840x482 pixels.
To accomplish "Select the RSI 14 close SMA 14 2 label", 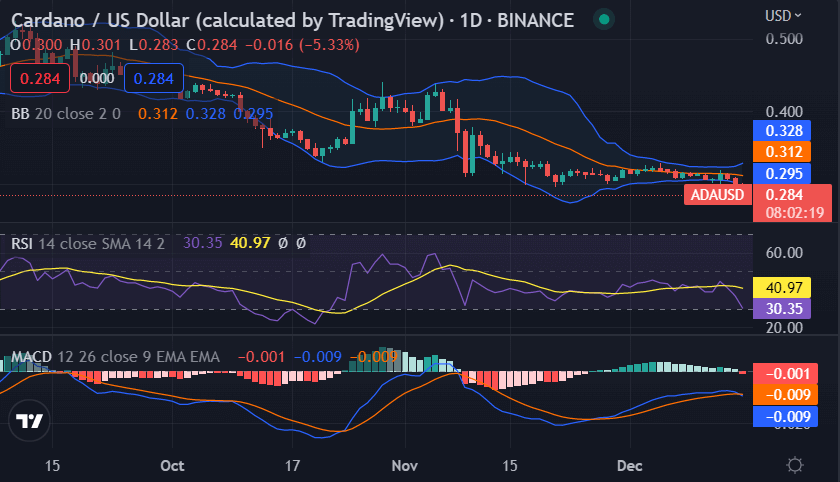I will (x=88, y=244).
